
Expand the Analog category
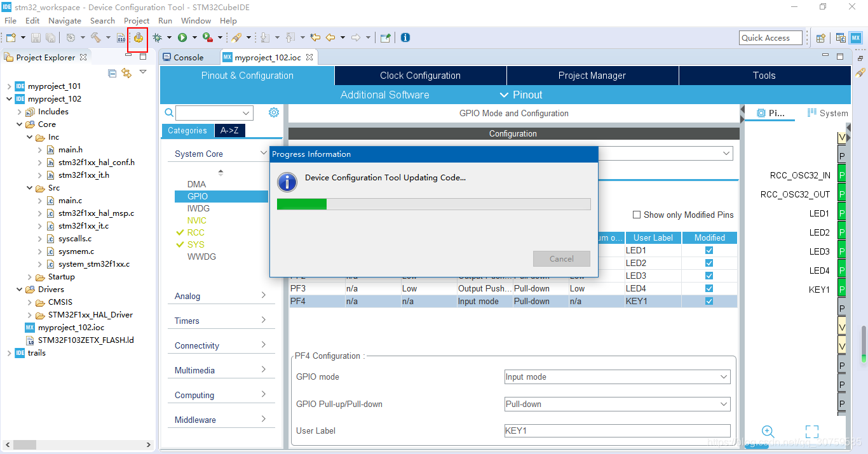click(x=264, y=295)
